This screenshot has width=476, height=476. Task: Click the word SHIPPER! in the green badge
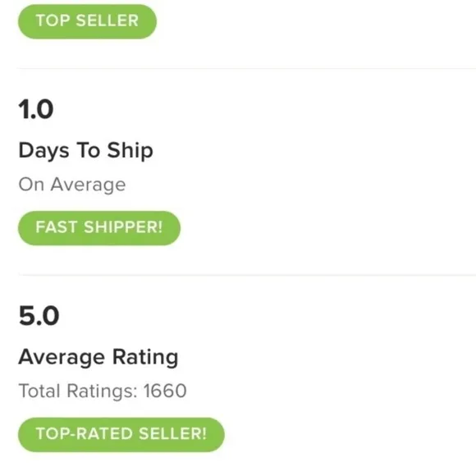point(123,227)
